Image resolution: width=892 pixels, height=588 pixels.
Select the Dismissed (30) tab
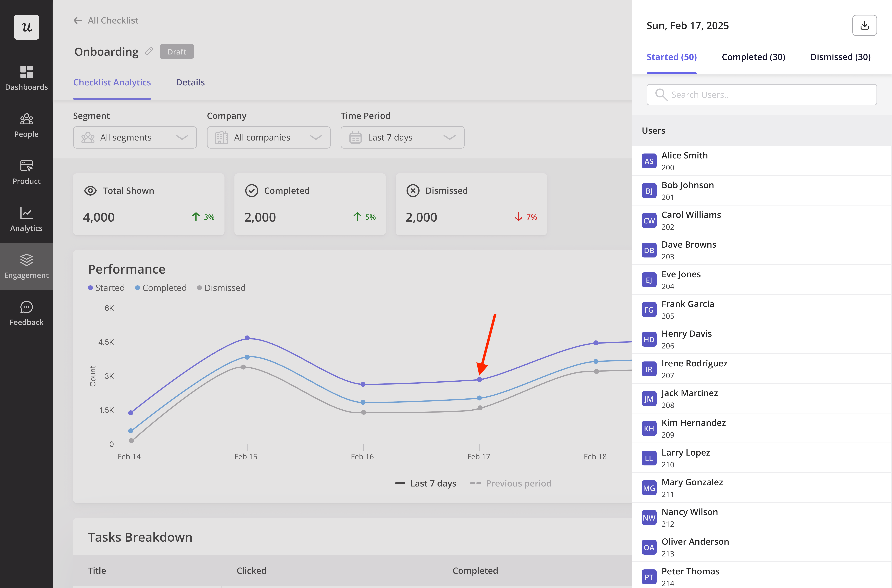pos(840,57)
